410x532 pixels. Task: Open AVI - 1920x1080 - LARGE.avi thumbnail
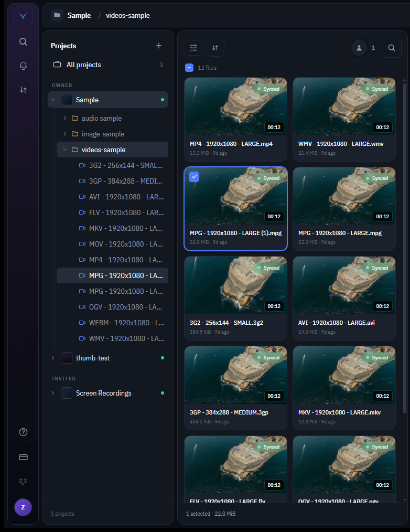coord(344,285)
